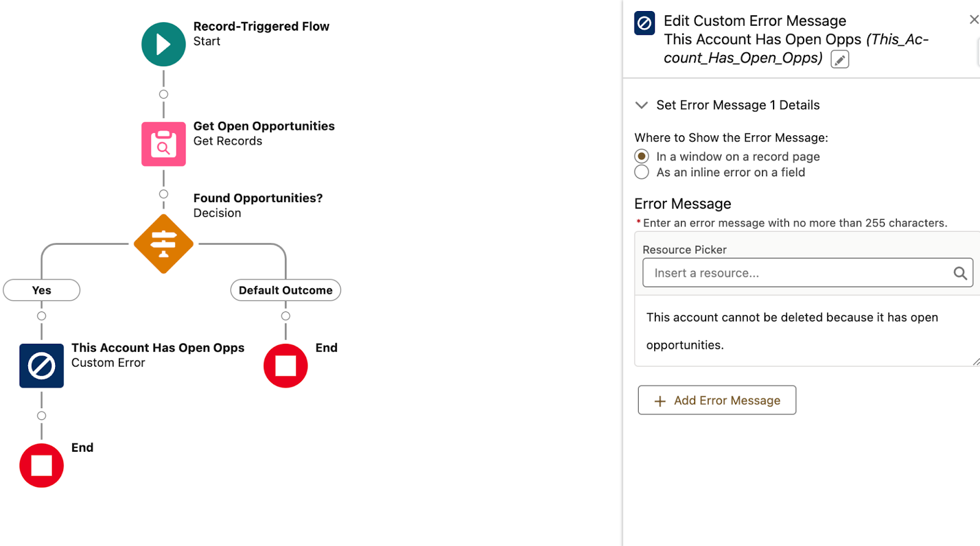Close the Edit Custom Error Message panel

click(973, 20)
